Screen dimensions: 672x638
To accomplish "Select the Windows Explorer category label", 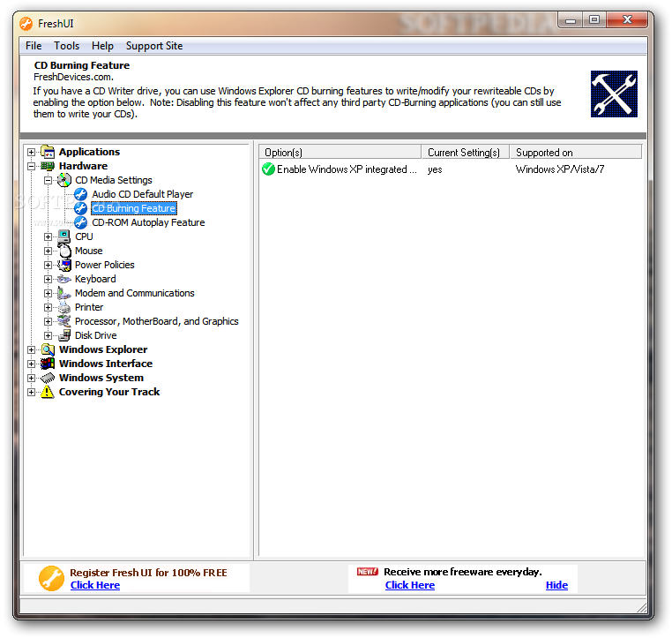I will [103, 349].
